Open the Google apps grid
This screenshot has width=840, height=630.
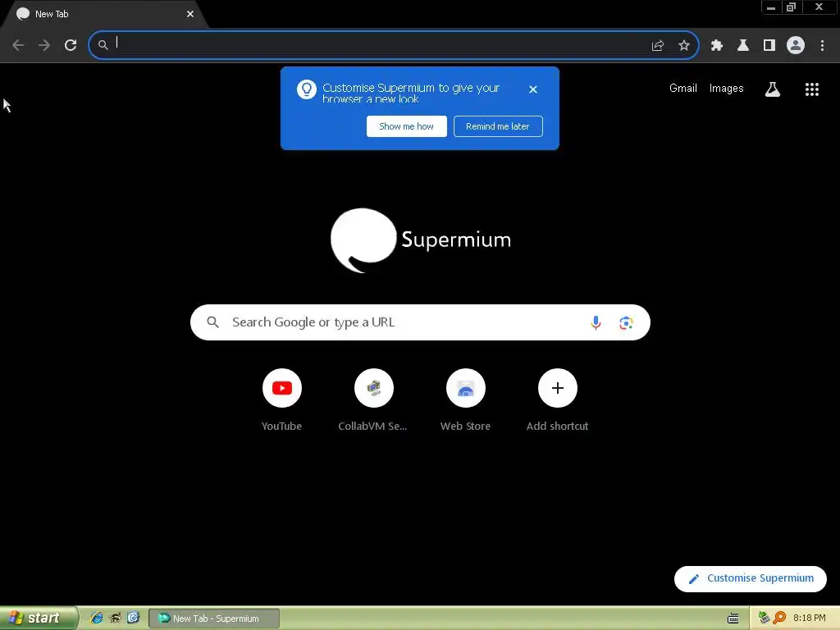(811, 89)
